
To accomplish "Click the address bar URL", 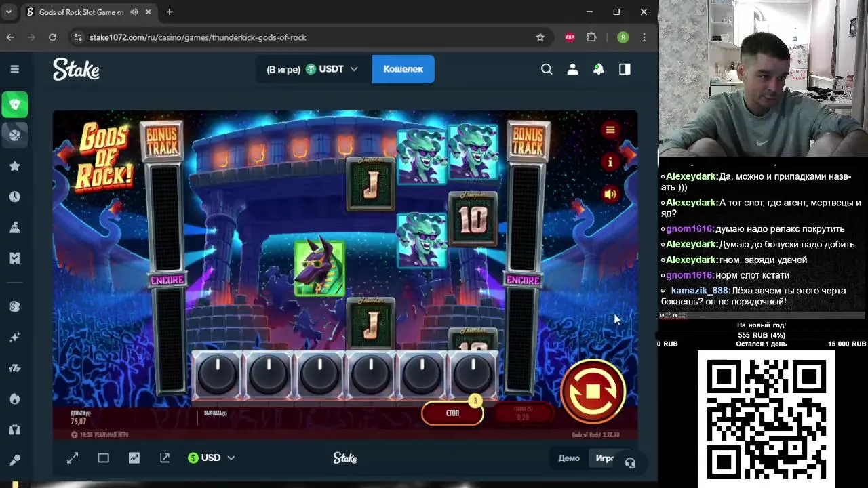I will (x=198, y=37).
